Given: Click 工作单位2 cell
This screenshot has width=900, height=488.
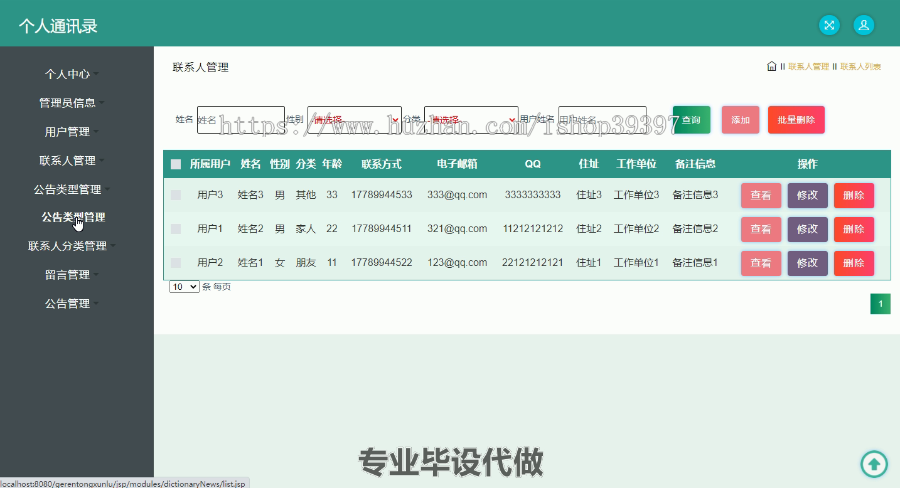Looking at the screenshot, I should tap(636, 228).
